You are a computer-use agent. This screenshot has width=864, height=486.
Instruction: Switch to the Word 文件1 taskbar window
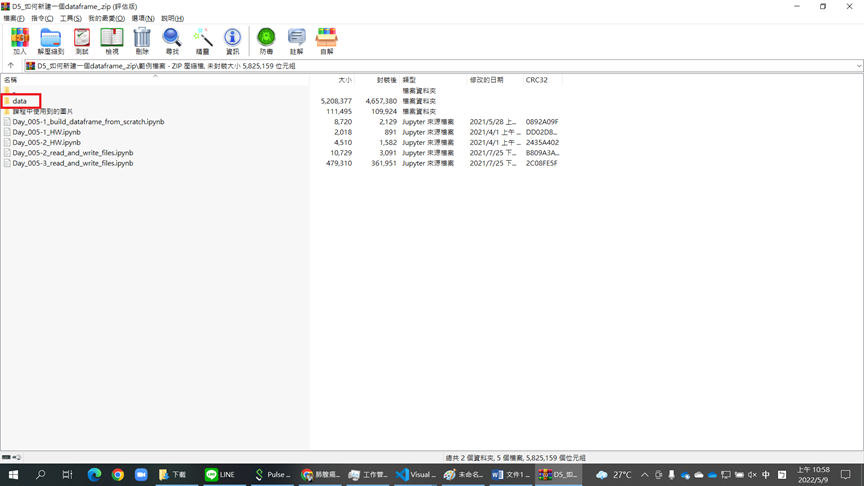click(x=510, y=474)
